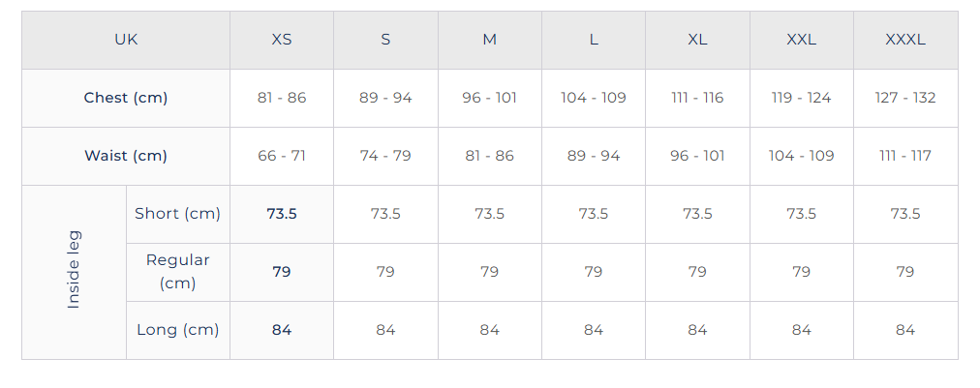Click the L size column header
This screenshot has width=980, height=388.
click(x=594, y=40)
